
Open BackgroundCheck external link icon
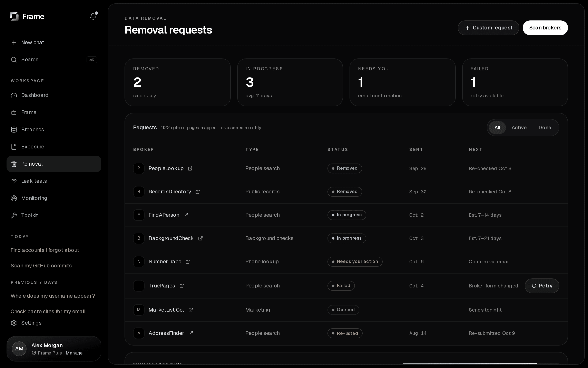200,238
